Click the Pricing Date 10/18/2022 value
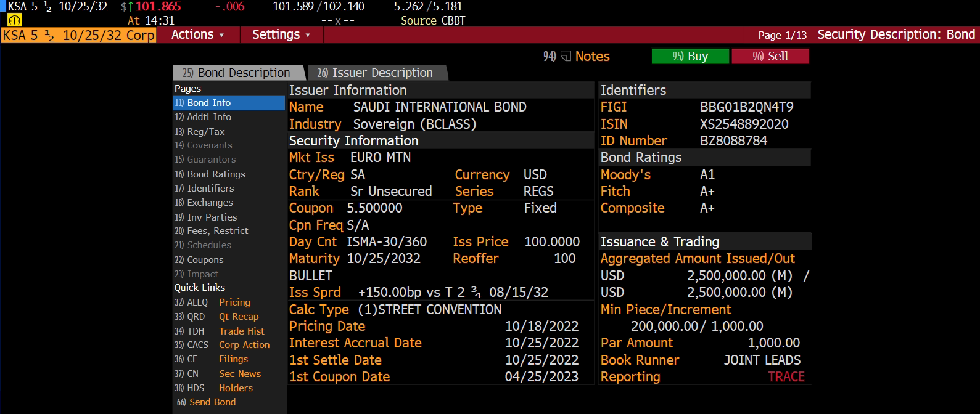 (x=542, y=327)
